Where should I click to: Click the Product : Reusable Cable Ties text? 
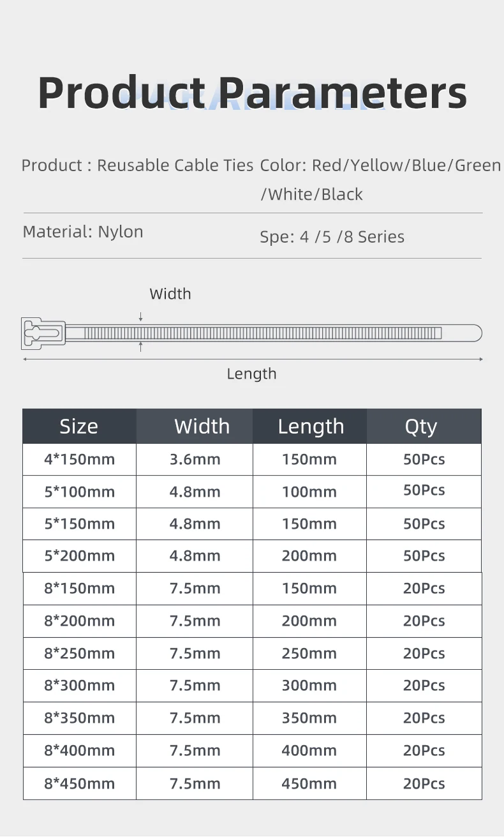[x=137, y=165]
